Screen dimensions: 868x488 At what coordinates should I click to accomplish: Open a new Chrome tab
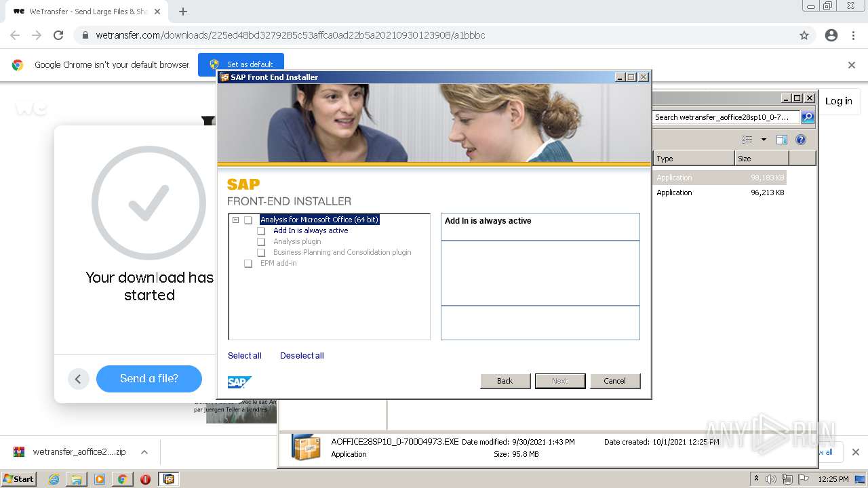pos(183,12)
